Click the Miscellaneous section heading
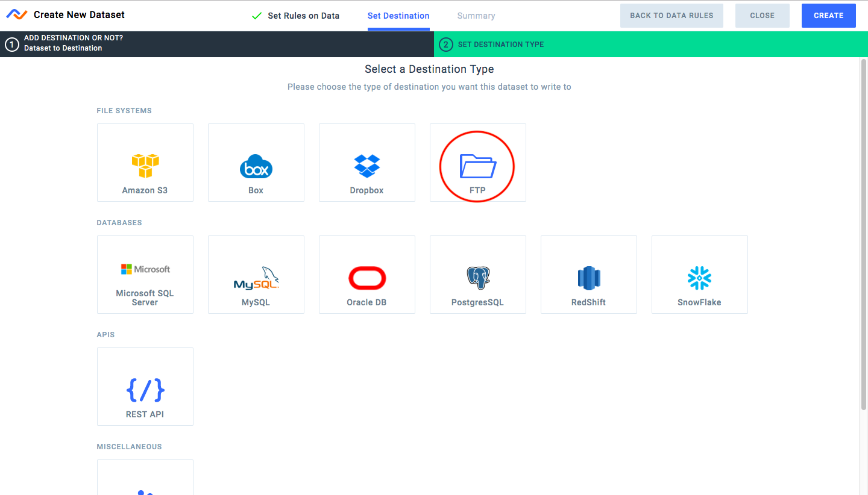The image size is (868, 495). pyautogui.click(x=130, y=447)
